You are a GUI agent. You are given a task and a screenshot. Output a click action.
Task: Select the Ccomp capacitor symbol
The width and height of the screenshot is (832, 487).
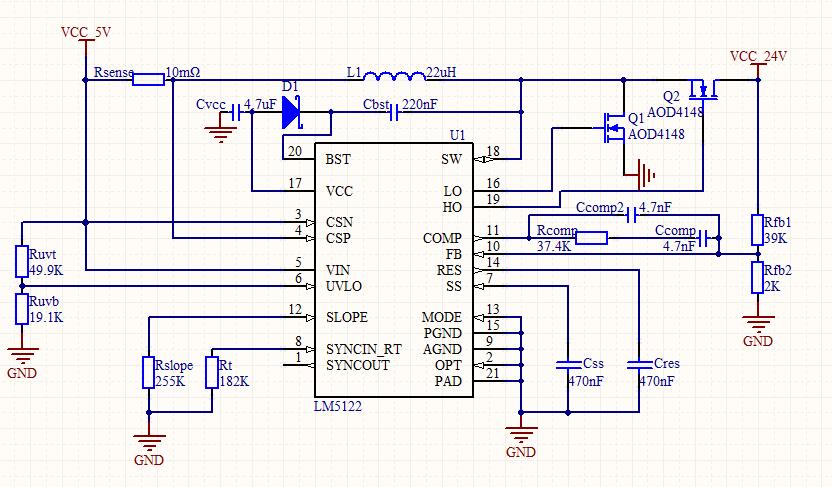pos(703,238)
